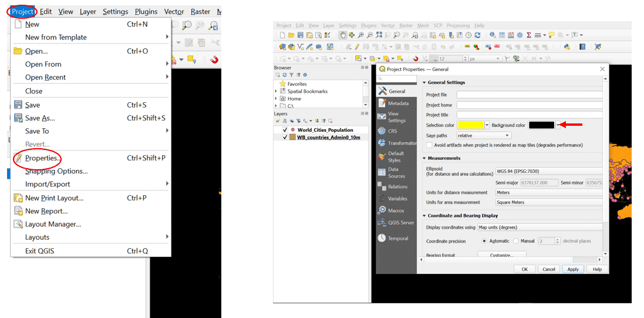The height and width of the screenshot is (318, 644).
Task: Click the info icon in Browser panel toolbar
Action: 305,75
